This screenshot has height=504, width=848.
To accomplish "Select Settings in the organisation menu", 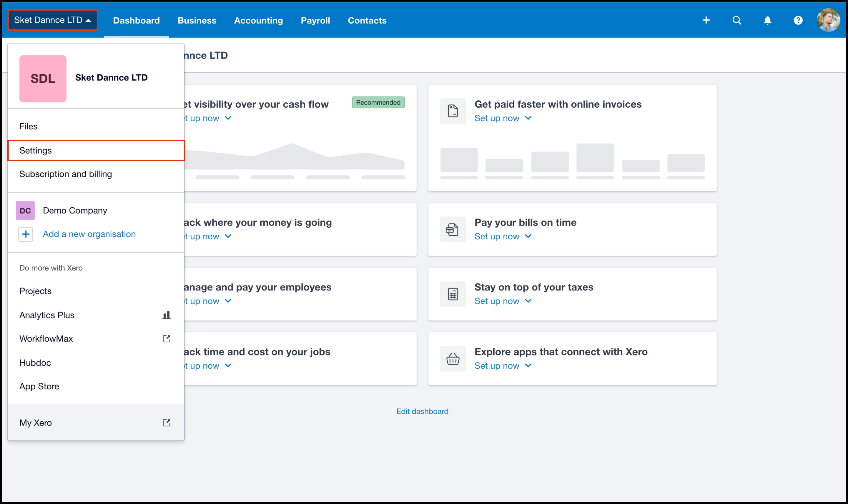I will coord(36,151).
